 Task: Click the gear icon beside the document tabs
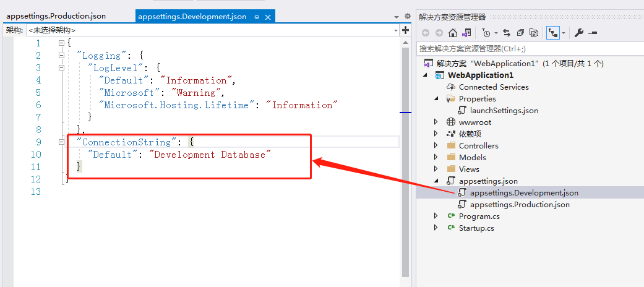[x=408, y=17]
